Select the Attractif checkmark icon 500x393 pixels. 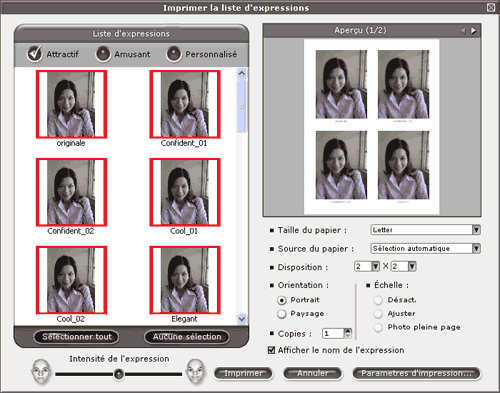(x=35, y=54)
